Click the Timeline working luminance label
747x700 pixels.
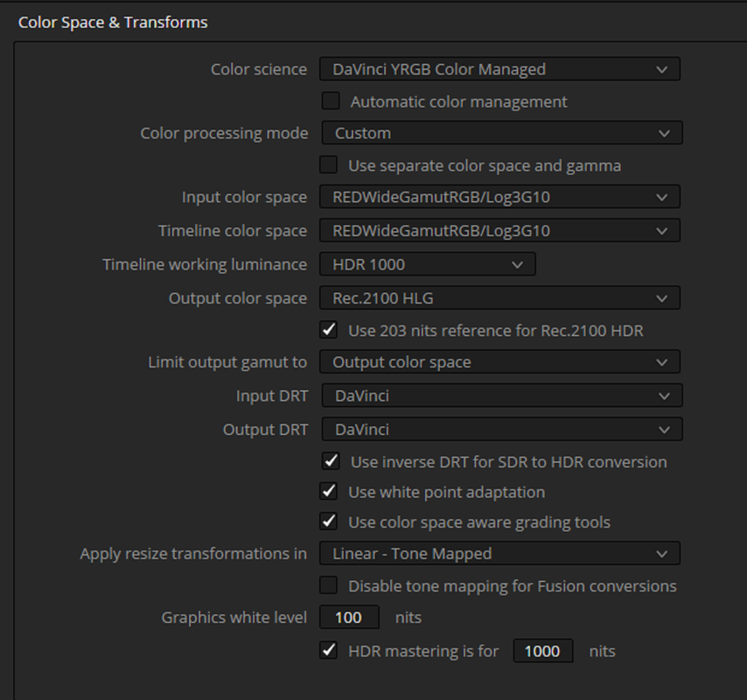[x=205, y=264]
